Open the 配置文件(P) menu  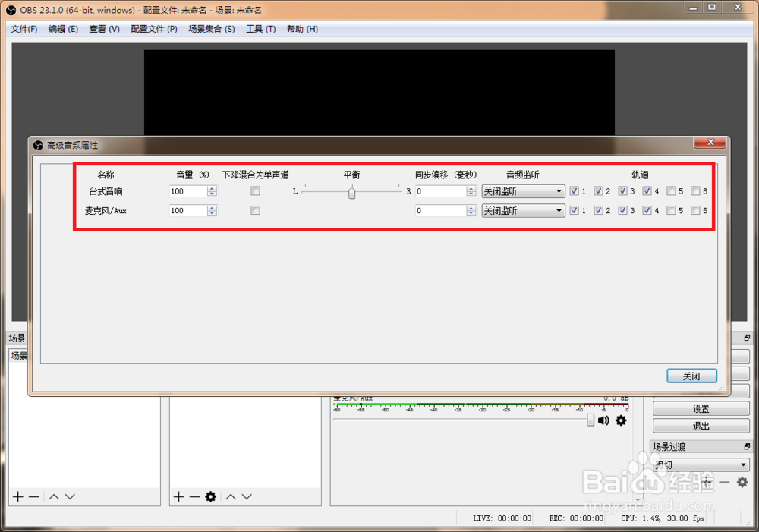pos(154,29)
